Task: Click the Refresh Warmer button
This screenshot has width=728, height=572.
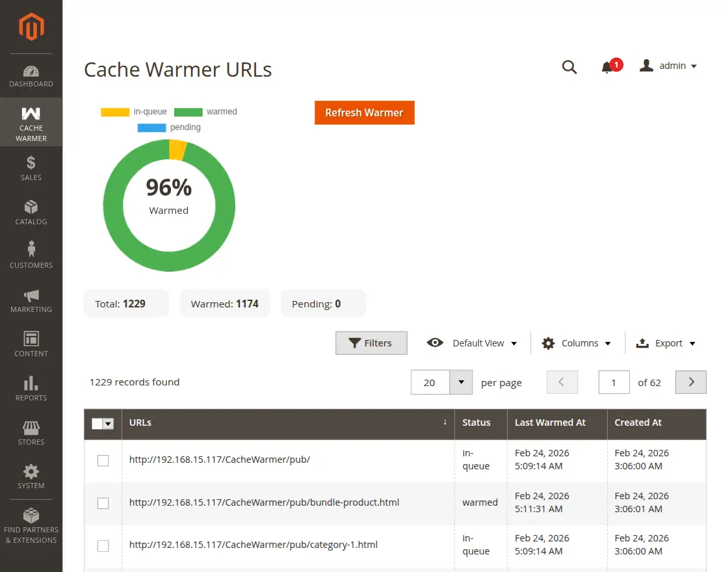Action: pos(364,112)
